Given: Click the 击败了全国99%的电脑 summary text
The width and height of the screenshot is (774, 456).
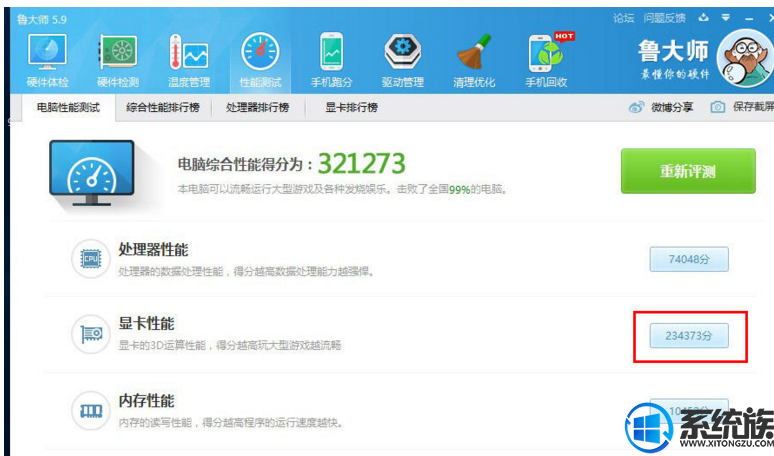Looking at the screenshot, I should pyautogui.click(x=453, y=189).
